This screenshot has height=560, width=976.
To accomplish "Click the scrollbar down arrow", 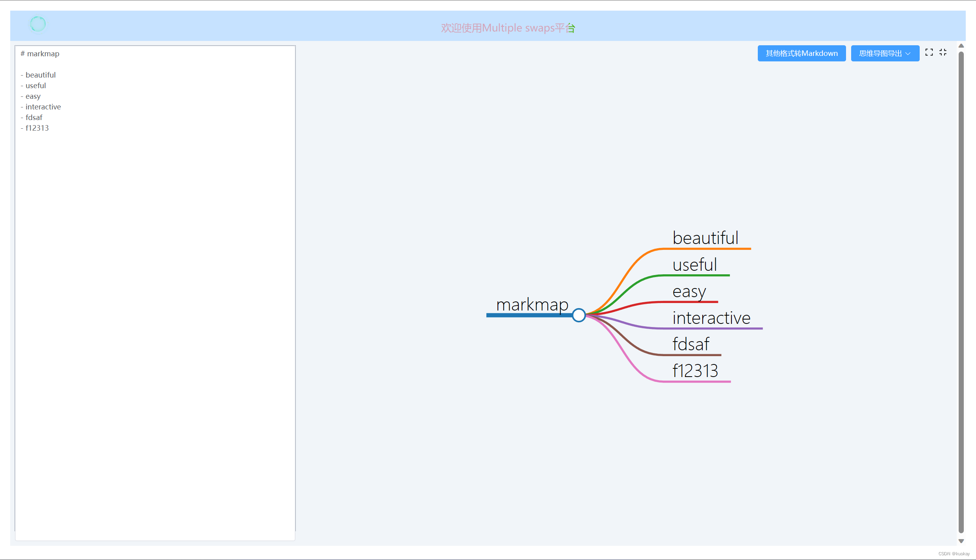I will click(961, 540).
